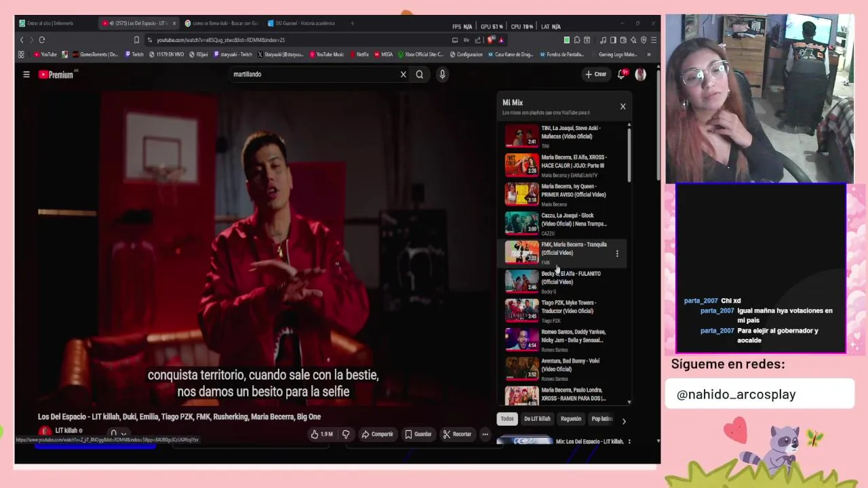This screenshot has width=868, height=488.
Task: Run search with magnifier icon
Action: [x=420, y=75]
